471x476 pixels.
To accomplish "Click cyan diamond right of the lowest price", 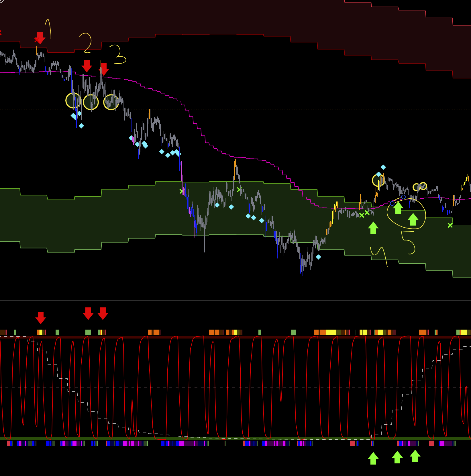I will coord(319,257).
